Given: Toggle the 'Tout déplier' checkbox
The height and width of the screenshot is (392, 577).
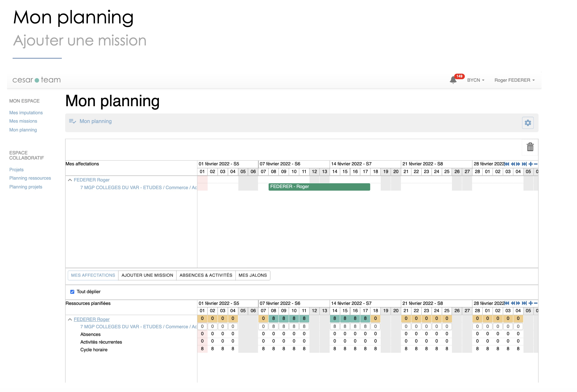Looking at the screenshot, I should 72,292.
